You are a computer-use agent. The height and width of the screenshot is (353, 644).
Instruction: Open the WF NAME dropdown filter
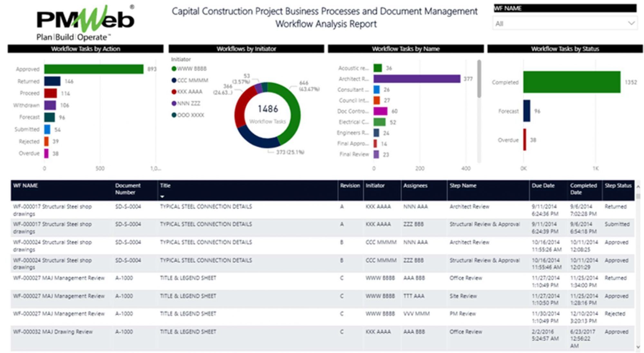point(631,23)
